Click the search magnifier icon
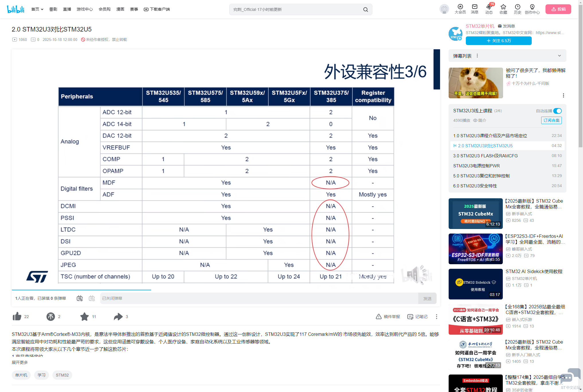The height and width of the screenshot is (392, 583). (x=366, y=9)
